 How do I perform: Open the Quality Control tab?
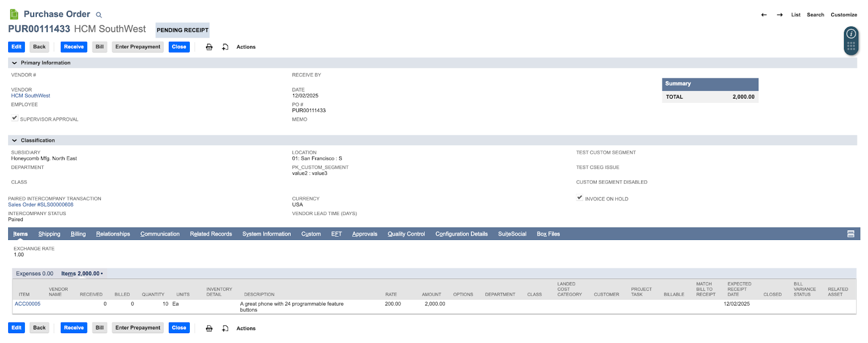pyautogui.click(x=406, y=234)
